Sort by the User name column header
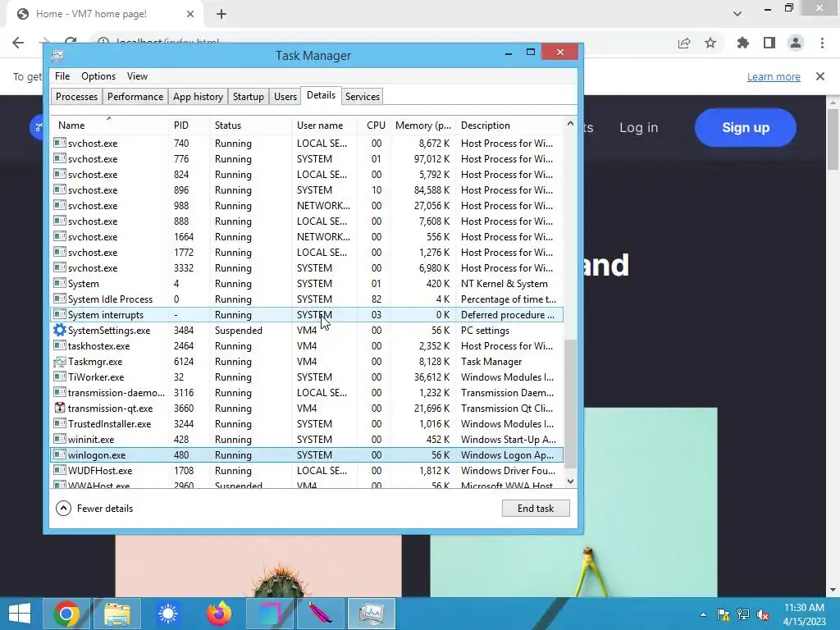 pos(325,125)
